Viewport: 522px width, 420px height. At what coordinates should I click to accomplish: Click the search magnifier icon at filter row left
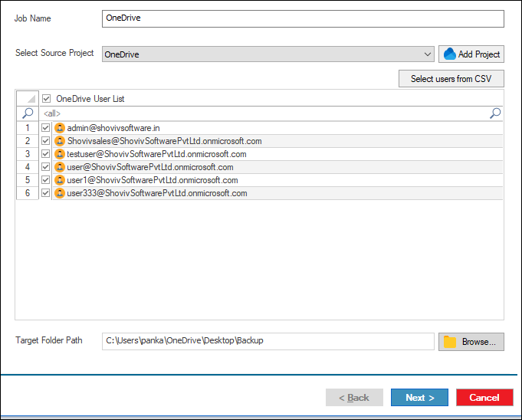coord(28,113)
